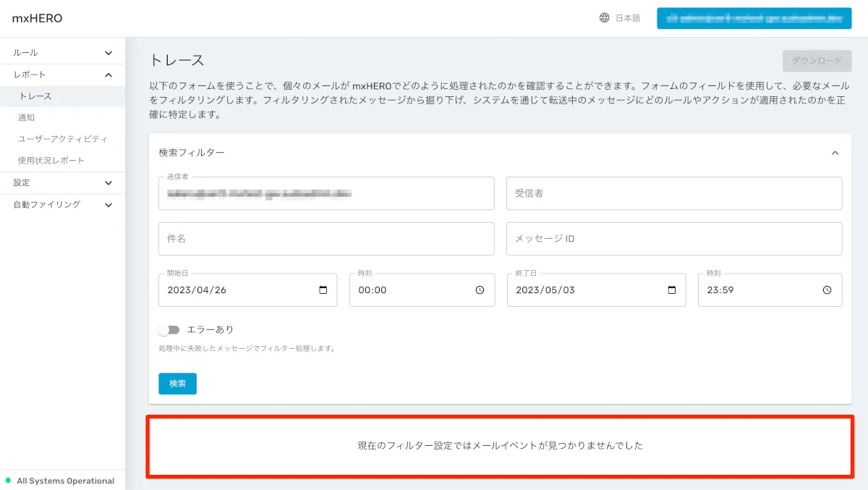The height and width of the screenshot is (490, 868).
Task: Open the start date calendar picker icon
Action: [323, 290]
